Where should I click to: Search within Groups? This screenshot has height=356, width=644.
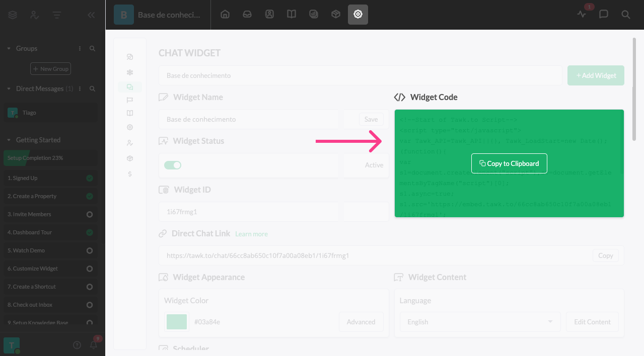93,48
